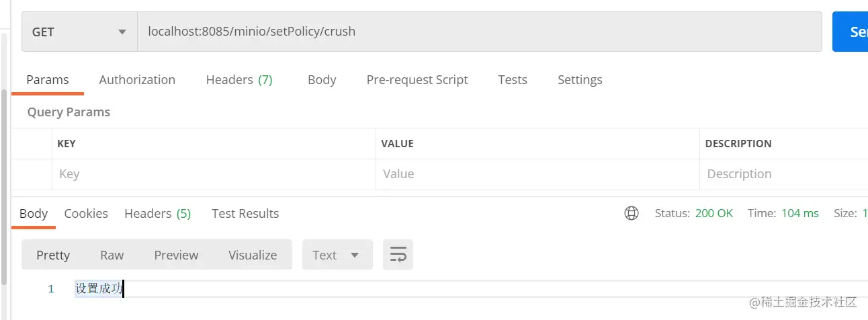Open the Pre-request Script tab
Viewport: 868px width, 320px height.
coord(417,79)
